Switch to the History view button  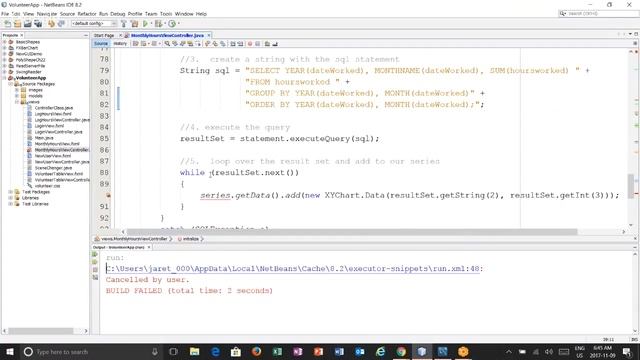click(x=120, y=44)
